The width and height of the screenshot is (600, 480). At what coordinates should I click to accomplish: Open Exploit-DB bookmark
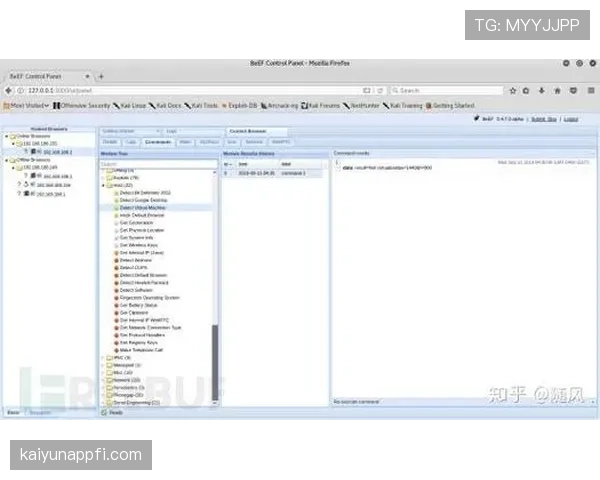(x=239, y=105)
